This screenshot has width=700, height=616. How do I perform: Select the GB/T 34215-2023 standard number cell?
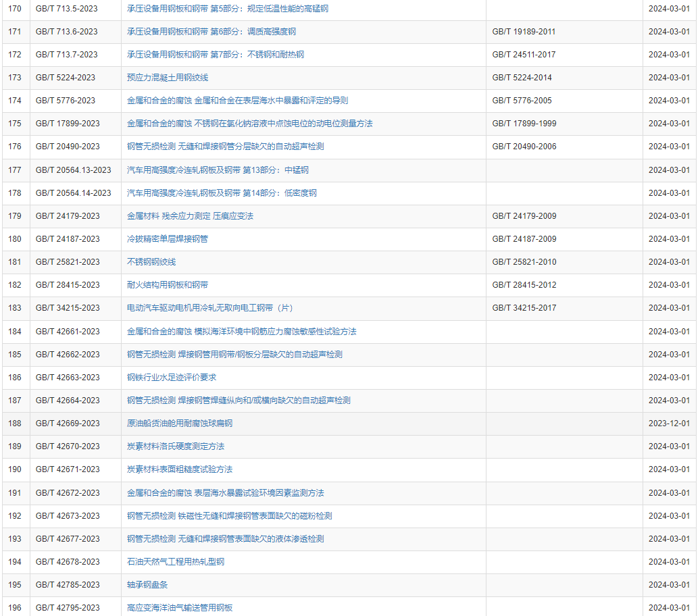pos(68,308)
